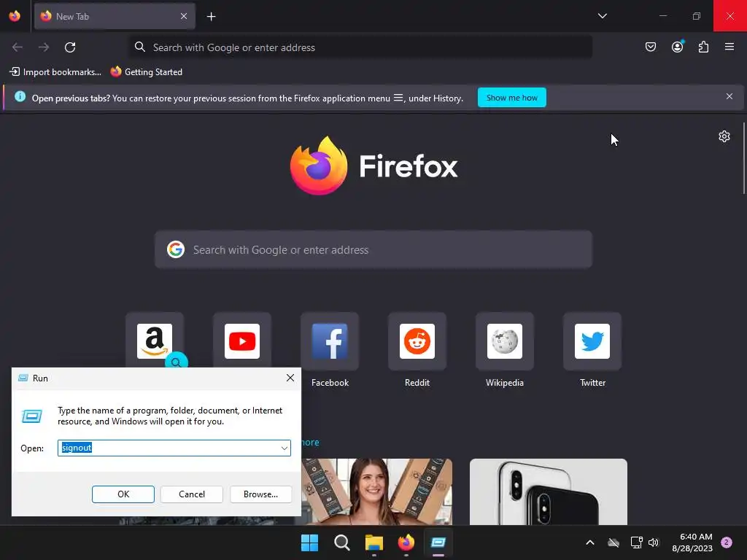Screen dimensions: 747x560
Task: Dismiss the restore session notification bar
Action: [729, 97]
